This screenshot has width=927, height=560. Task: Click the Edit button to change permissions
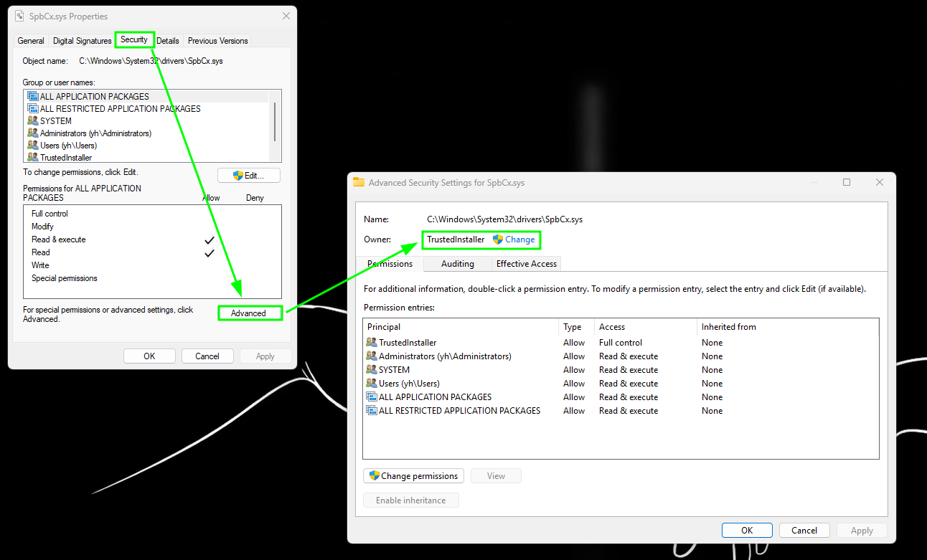point(249,176)
